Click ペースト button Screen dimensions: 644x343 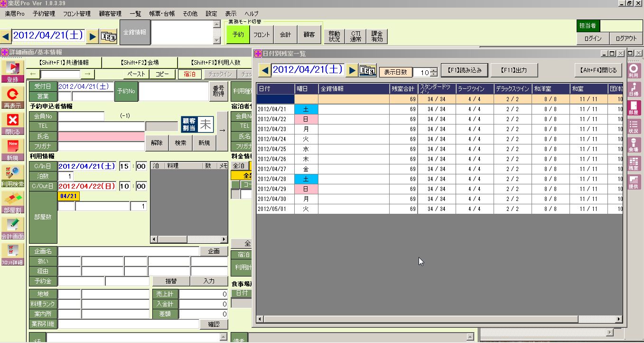[137, 74]
